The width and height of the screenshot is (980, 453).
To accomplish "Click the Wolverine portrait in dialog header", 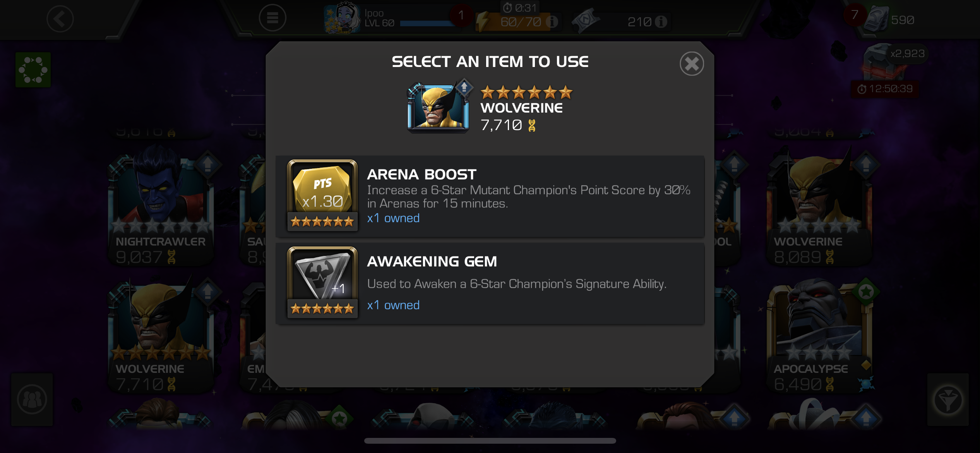I will pos(439,107).
